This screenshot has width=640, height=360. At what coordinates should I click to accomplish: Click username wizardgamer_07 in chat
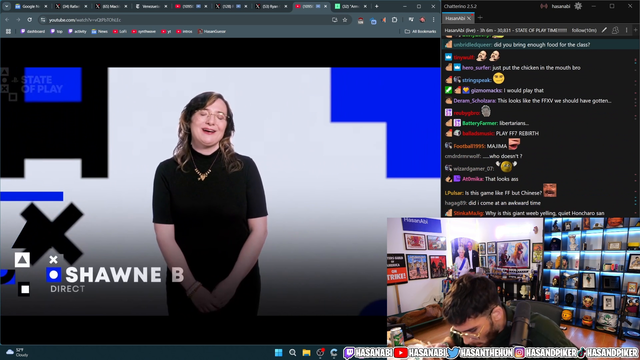[x=473, y=169]
